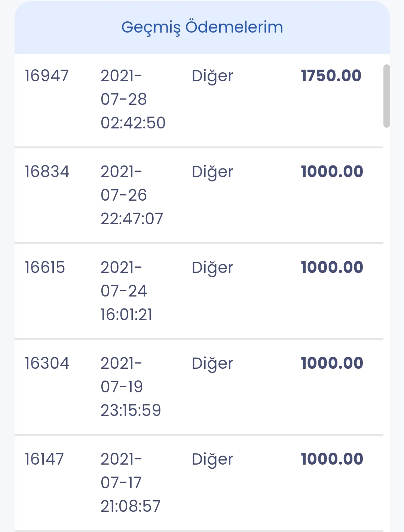Click the 1000.00 amount for payment 16147

click(332, 459)
